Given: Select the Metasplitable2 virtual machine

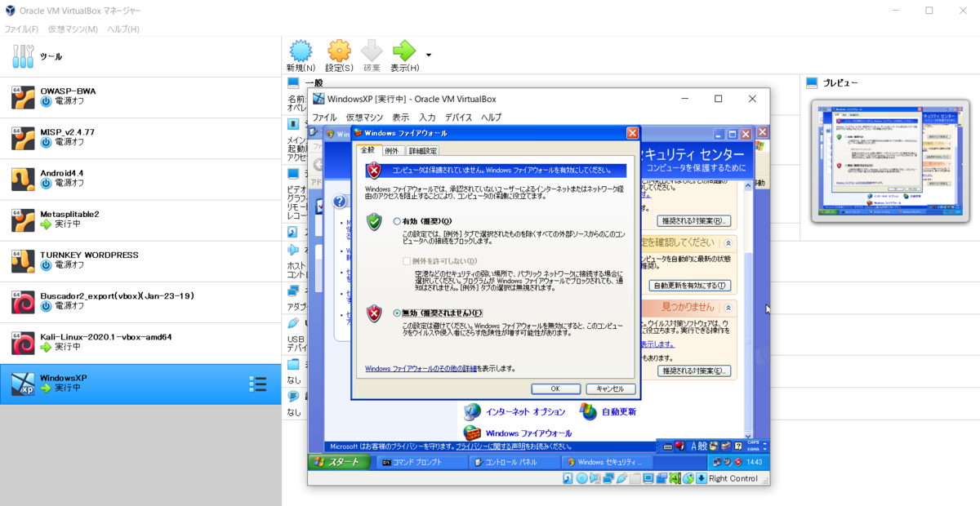Looking at the screenshot, I should coord(140,220).
